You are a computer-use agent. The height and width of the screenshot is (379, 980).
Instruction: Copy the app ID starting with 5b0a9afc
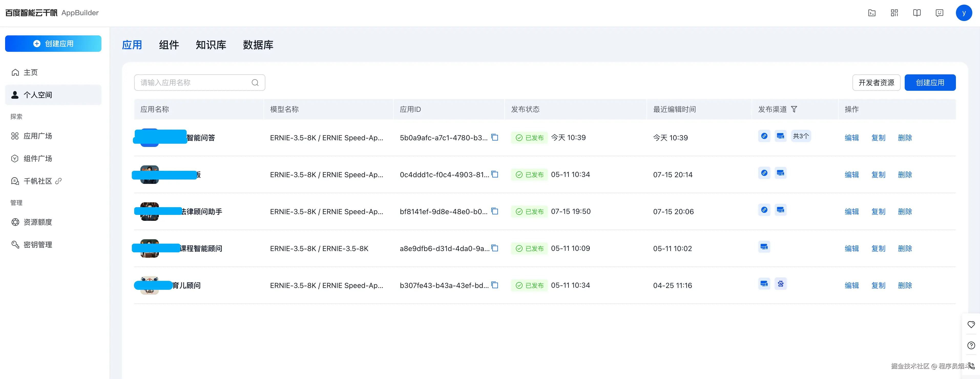[x=495, y=137]
